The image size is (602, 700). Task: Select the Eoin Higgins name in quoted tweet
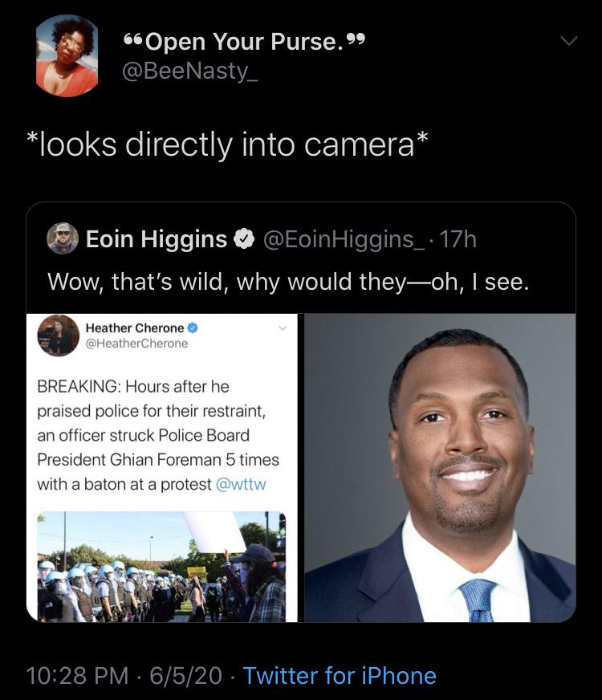[x=157, y=238]
